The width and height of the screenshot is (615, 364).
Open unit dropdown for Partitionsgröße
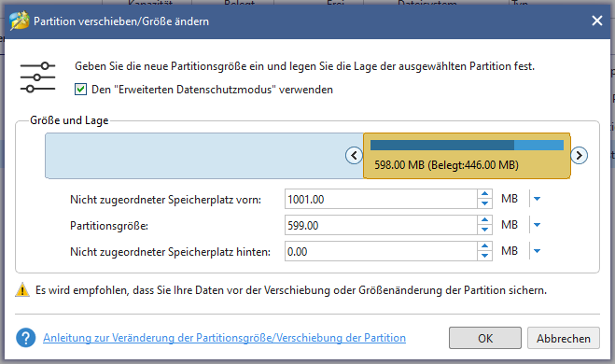coord(537,225)
